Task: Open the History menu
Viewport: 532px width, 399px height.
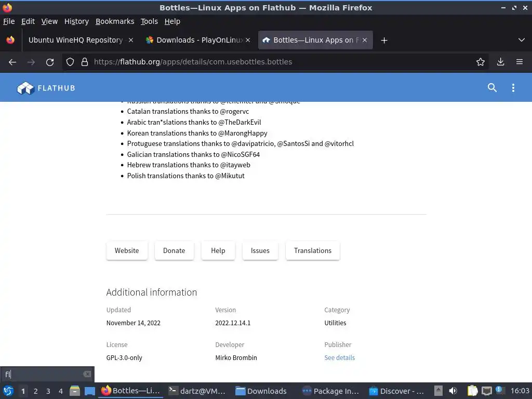Action: pyautogui.click(x=77, y=21)
